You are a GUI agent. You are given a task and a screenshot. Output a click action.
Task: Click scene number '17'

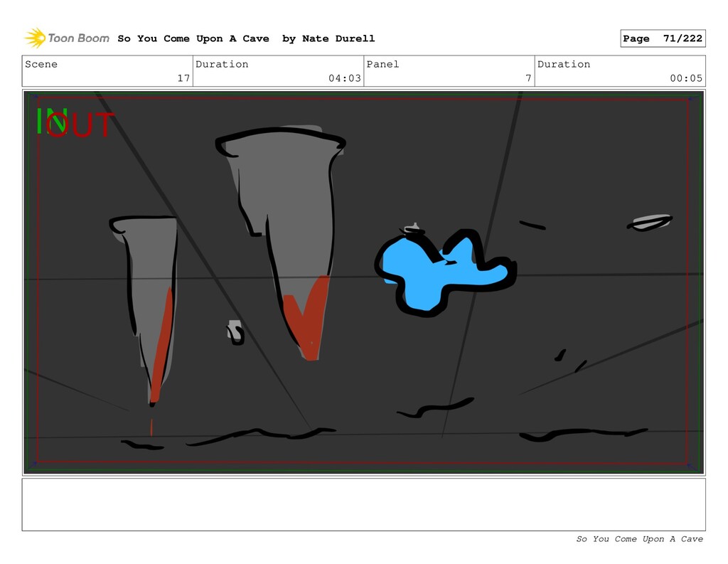coord(183,78)
